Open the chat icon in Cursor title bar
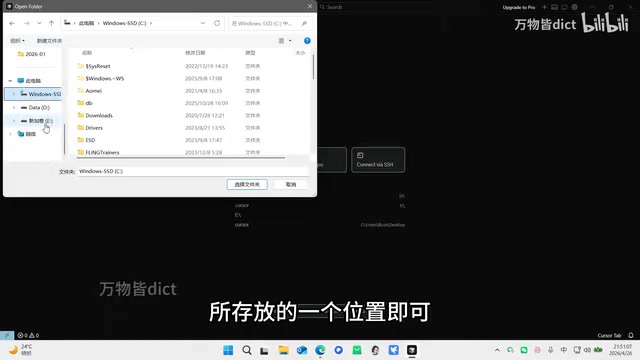Screen dimensions: 640x360 click(x=564, y=7)
